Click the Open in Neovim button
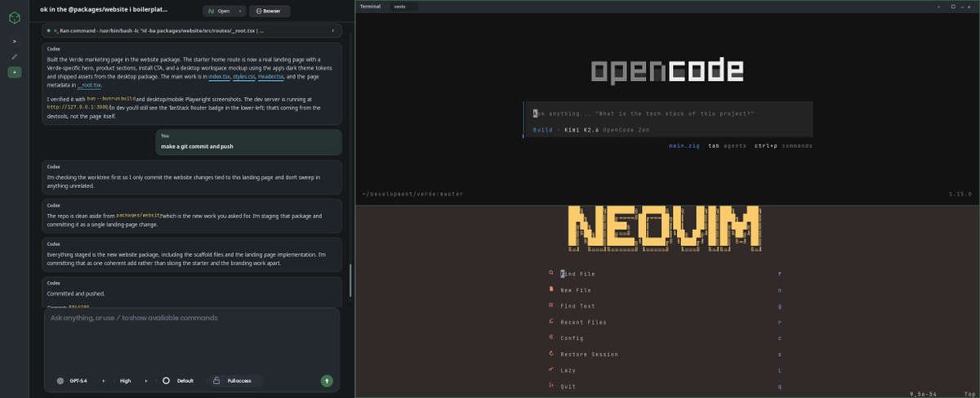 (x=219, y=11)
